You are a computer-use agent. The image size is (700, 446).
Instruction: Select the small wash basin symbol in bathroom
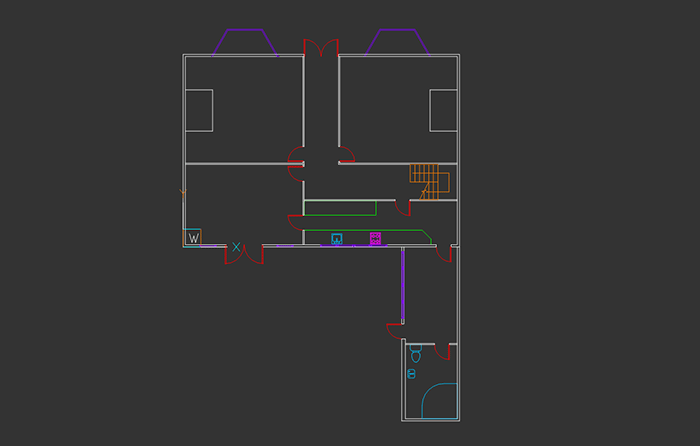click(x=412, y=374)
